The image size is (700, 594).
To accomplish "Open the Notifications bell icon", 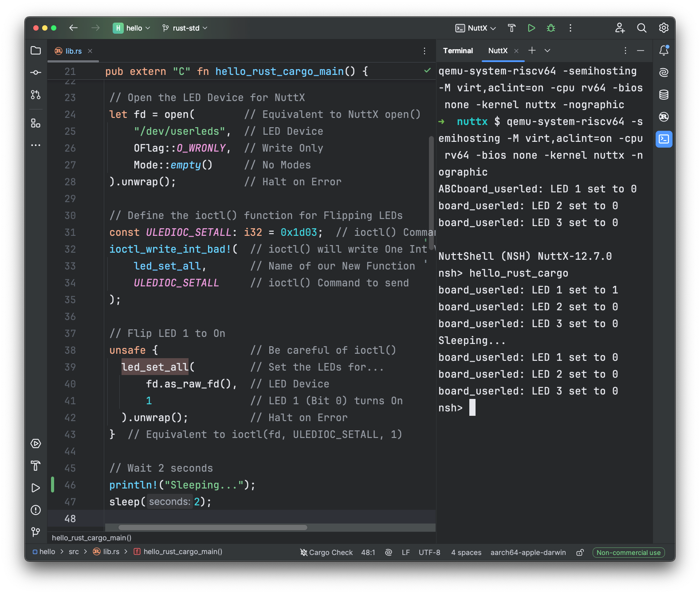I will tap(664, 51).
